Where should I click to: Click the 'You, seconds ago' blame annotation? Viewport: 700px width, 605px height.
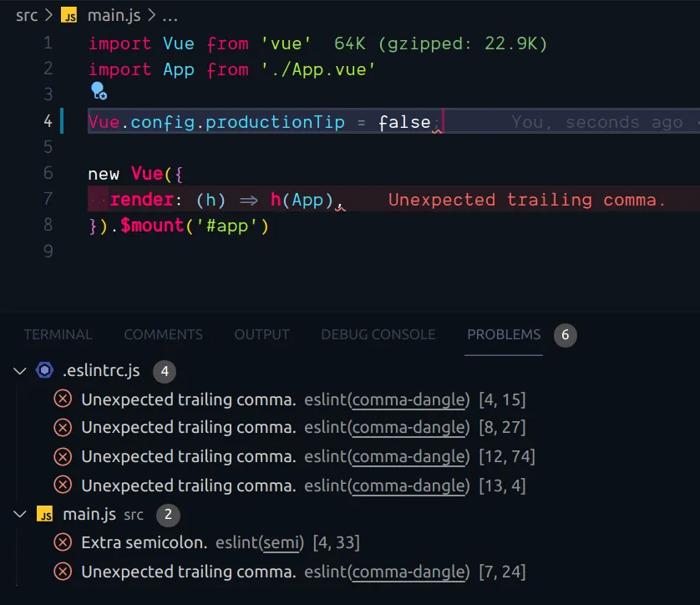pos(597,122)
